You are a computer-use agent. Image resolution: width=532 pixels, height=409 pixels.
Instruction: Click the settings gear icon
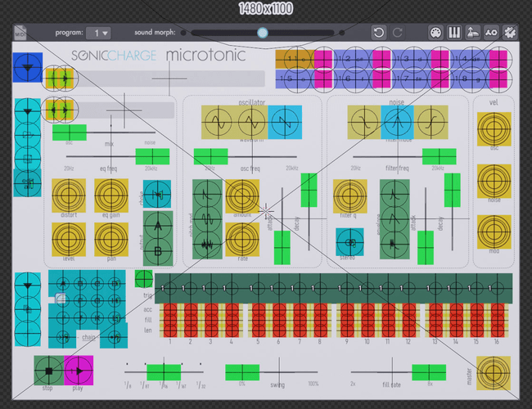coord(510,33)
